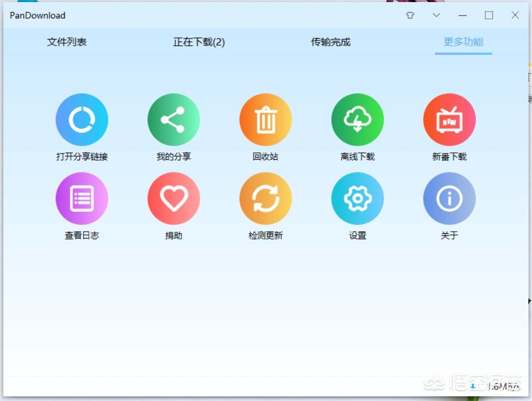Click the 捐助 heart icon
This screenshot has width=532, height=401.
pos(174,198)
